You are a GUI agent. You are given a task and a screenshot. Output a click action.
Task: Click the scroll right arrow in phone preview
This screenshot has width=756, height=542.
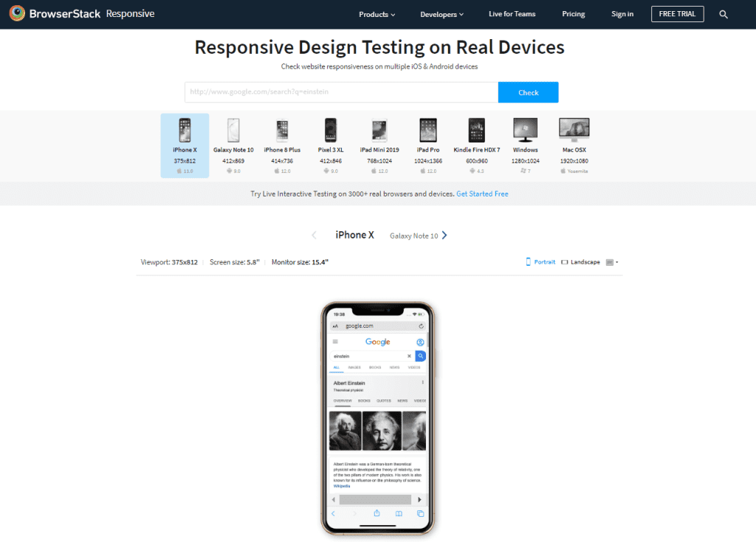coord(419,500)
